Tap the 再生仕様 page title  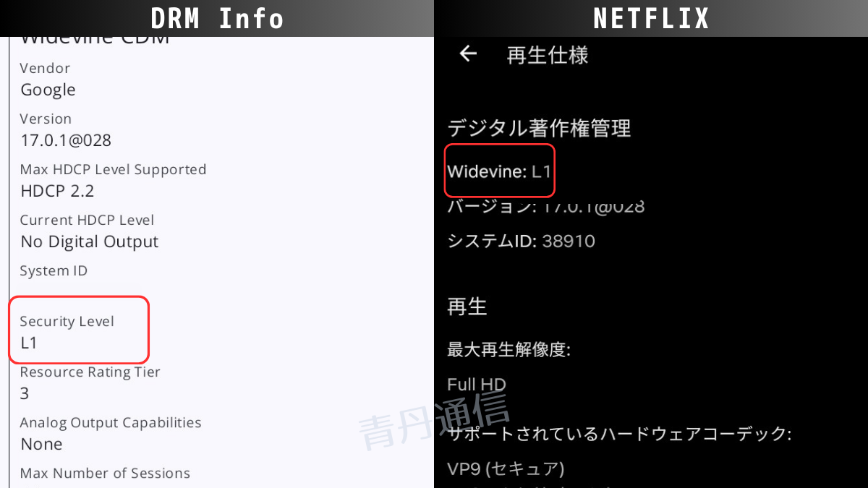tap(548, 55)
